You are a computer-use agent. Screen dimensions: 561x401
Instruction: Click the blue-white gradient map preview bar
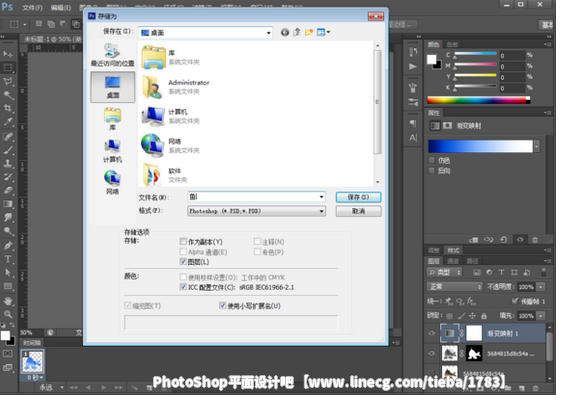480,146
